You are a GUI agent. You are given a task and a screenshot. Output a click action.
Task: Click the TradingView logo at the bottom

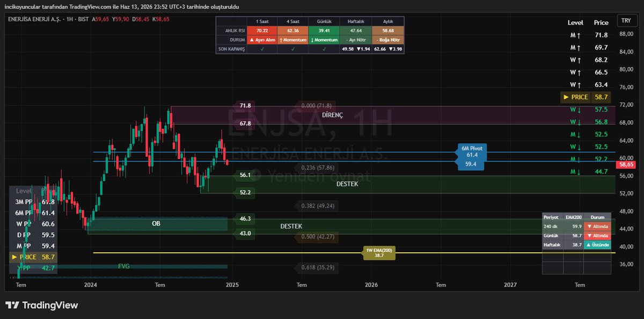coord(42,305)
